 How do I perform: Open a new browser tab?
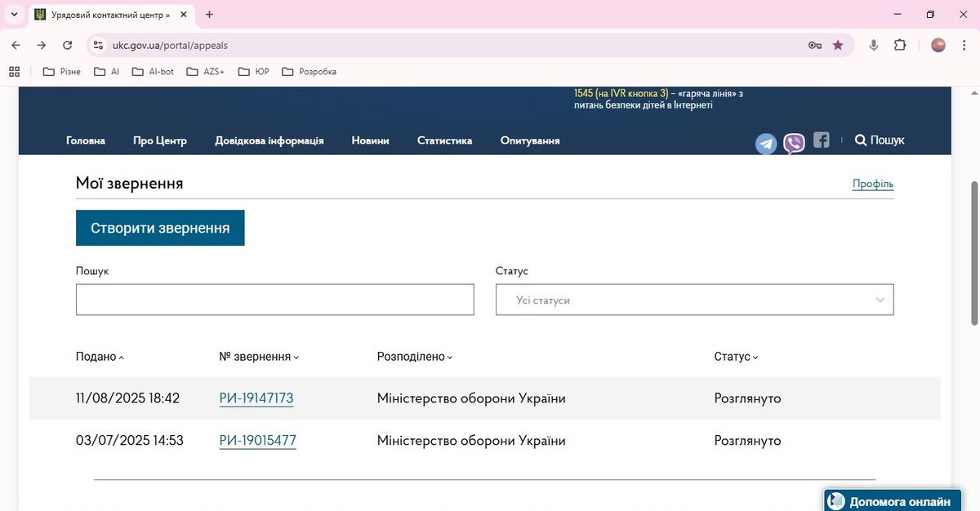point(210,15)
